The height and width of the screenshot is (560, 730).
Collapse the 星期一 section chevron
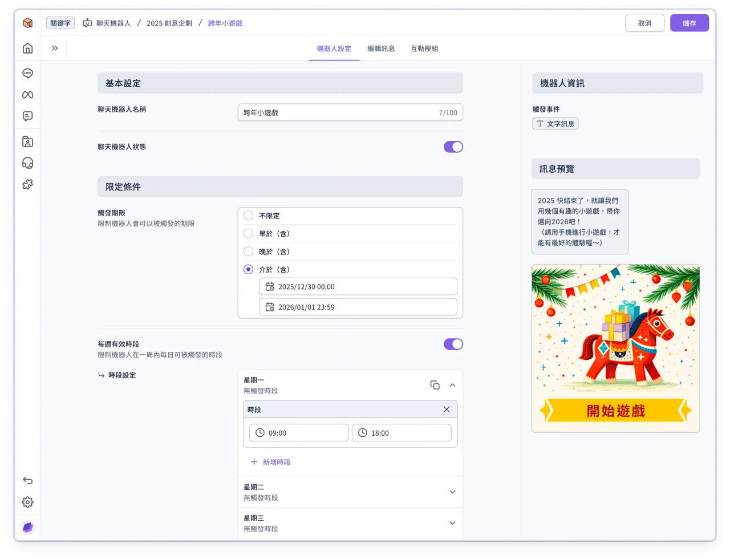(452, 385)
